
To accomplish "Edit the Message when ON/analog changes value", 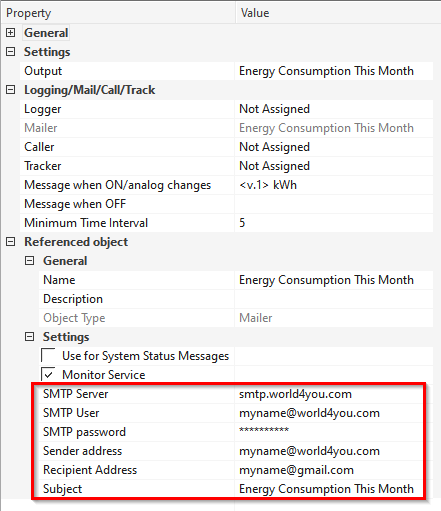I will [x=334, y=185].
